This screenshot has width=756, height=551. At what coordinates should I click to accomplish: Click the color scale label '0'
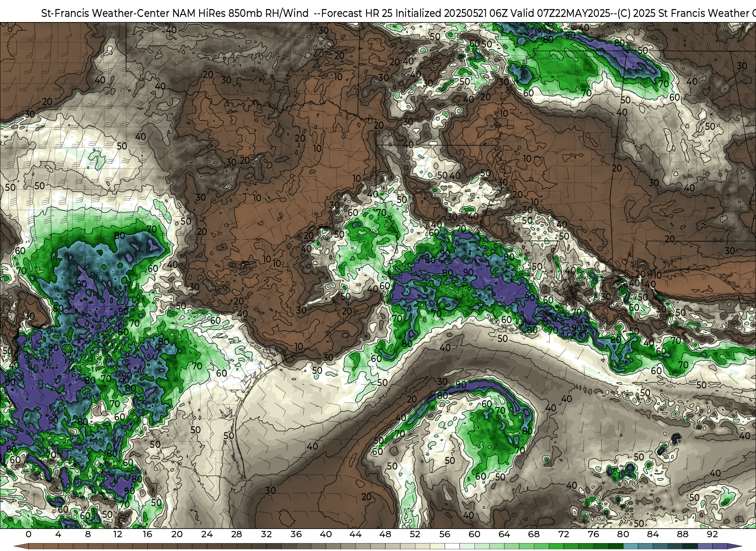(28, 534)
